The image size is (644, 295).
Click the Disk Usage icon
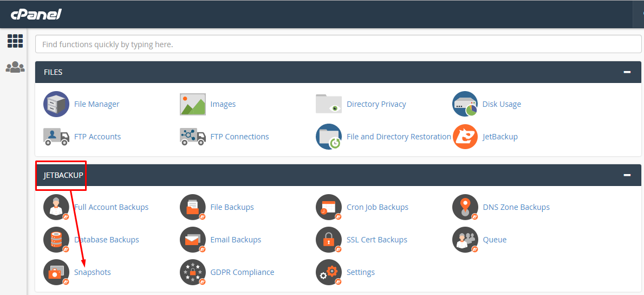click(x=465, y=104)
